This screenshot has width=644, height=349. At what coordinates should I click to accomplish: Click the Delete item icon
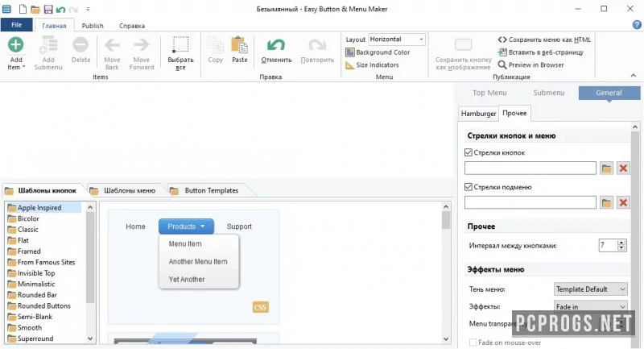pyautogui.click(x=80, y=44)
